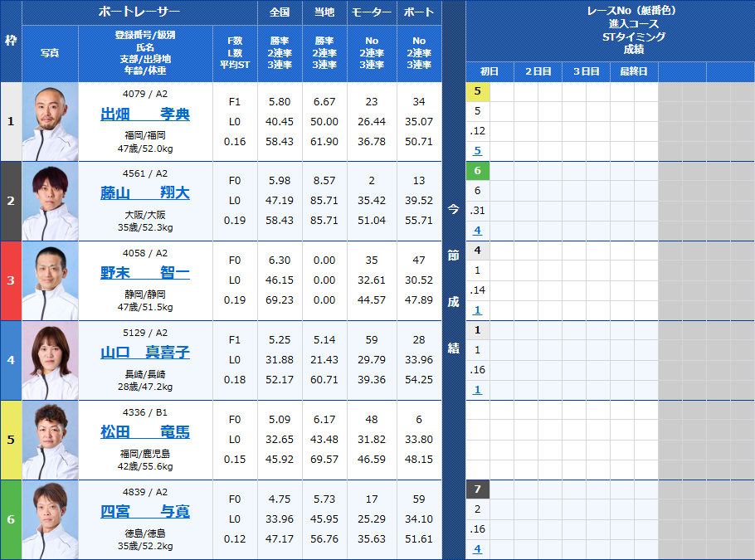
Task: Open racer profile link 出畑 孝典
Action: click(x=145, y=114)
